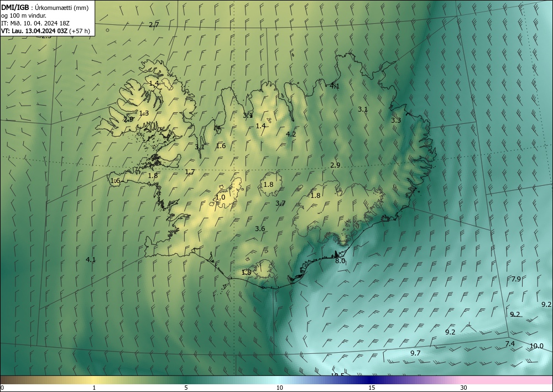Click the 2.7 value north of Westfjords
This screenshot has height=392, width=553.
pos(154,25)
